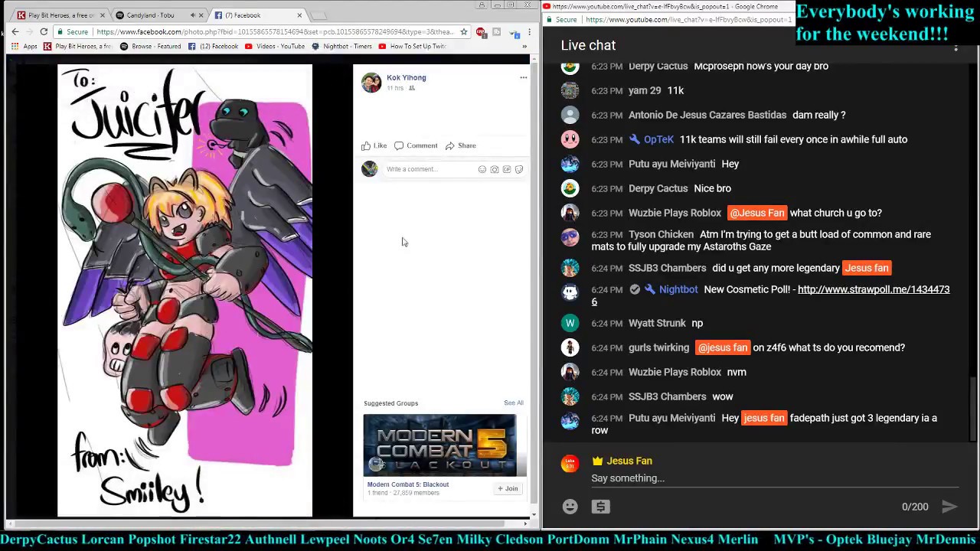Open the Super Chat dollar icon

[601, 507]
